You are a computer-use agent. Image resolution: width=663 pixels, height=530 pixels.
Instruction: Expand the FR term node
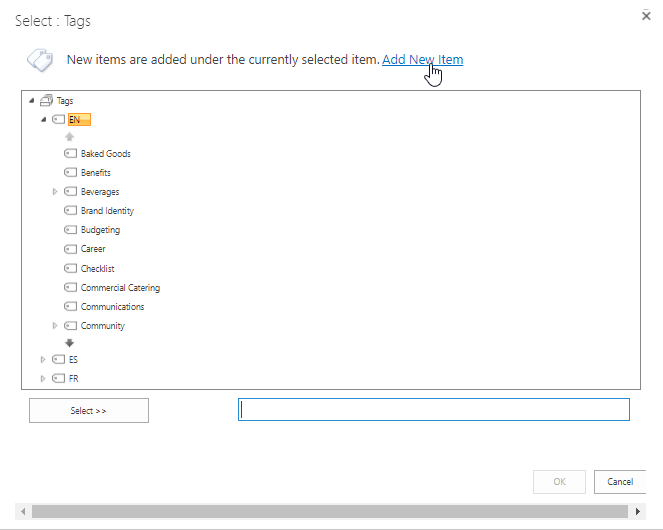pyautogui.click(x=43, y=379)
